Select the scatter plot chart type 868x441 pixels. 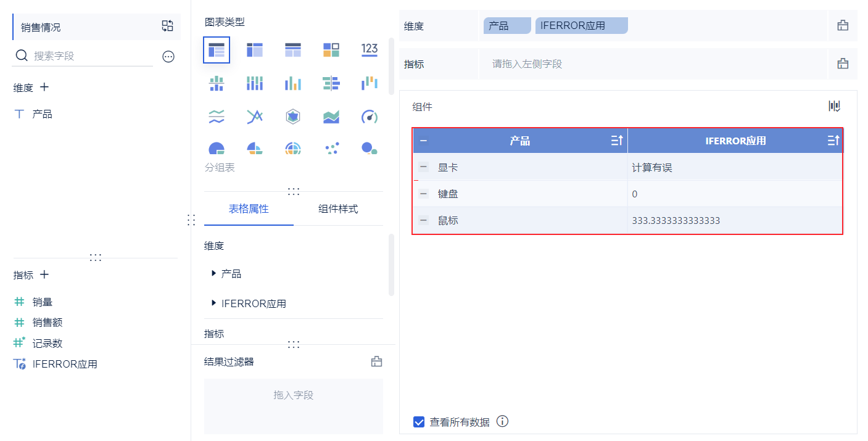pyautogui.click(x=331, y=147)
